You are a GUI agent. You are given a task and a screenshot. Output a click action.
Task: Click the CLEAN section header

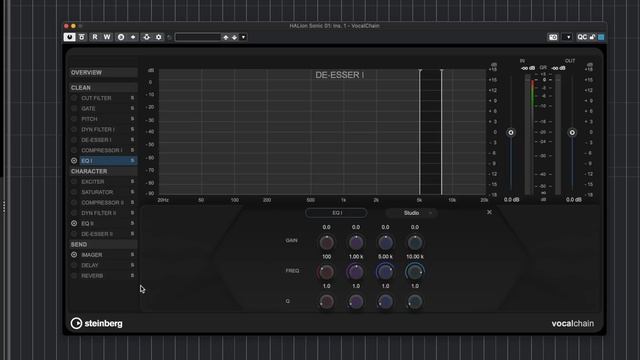(x=103, y=88)
